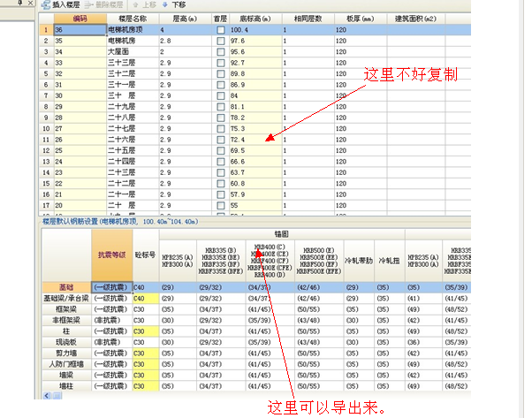
Task: Toggle 首层 checkbox for 二十一层 row
Action: point(221,194)
